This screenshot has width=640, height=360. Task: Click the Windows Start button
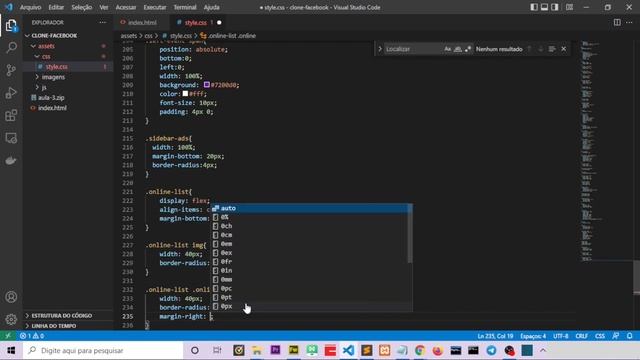[x=11, y=350]
